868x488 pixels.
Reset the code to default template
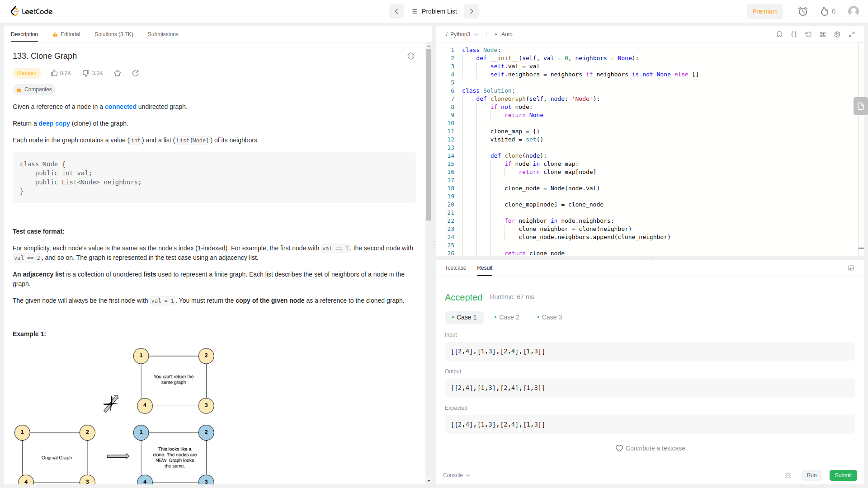click(808, 34)
